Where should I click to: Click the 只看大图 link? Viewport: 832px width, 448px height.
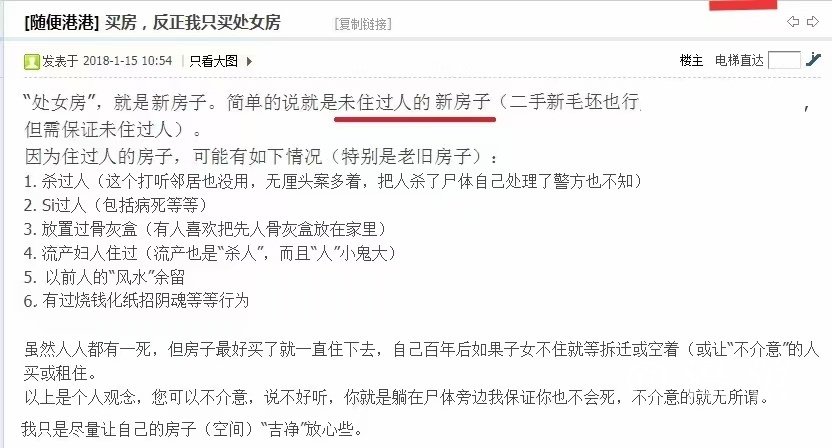(x=213, y=61)
